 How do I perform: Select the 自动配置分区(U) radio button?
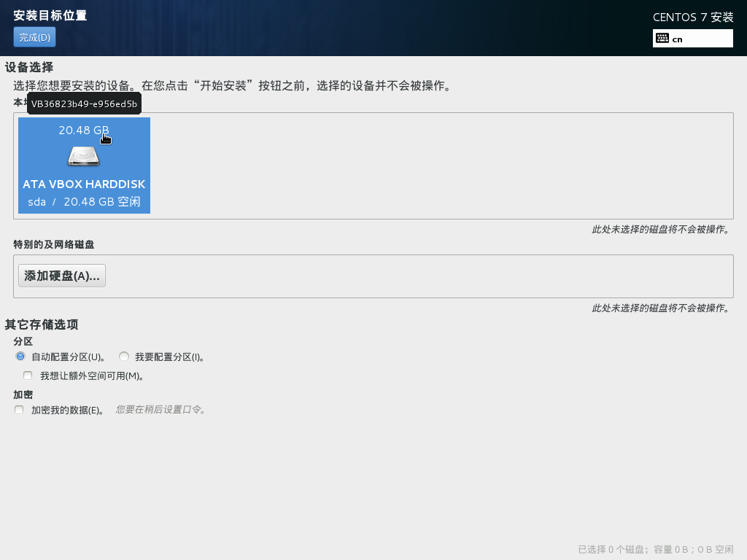coord(20,356)
